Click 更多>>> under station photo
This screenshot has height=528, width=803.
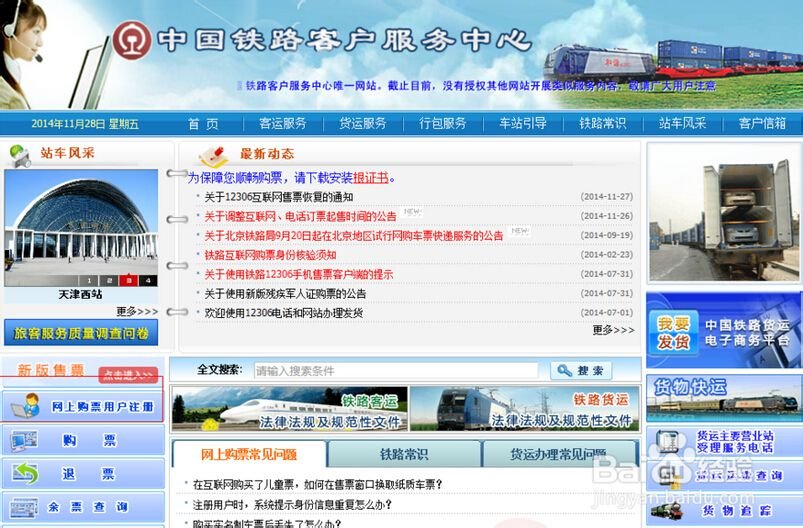click(x=137, y=311)
